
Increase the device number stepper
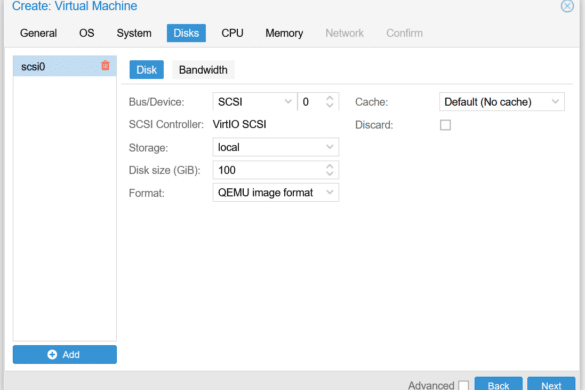pos(329,98)
